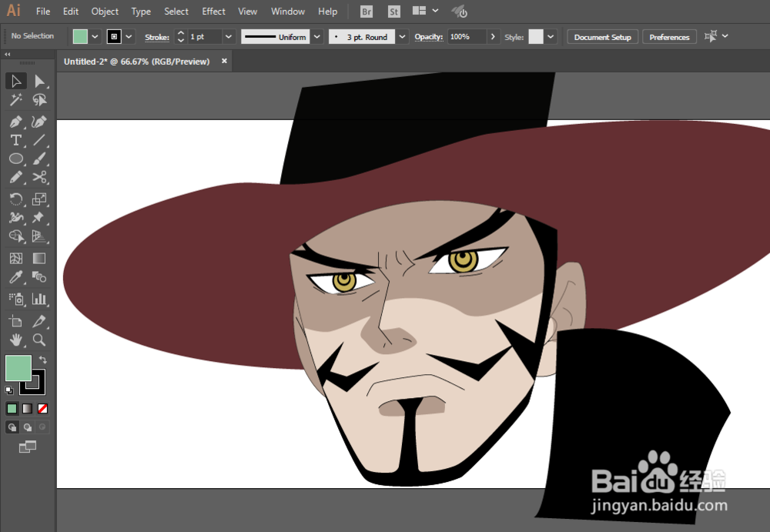Select the Artboard tool
This screenshot has height=532, width=770.
pos(15,321)
